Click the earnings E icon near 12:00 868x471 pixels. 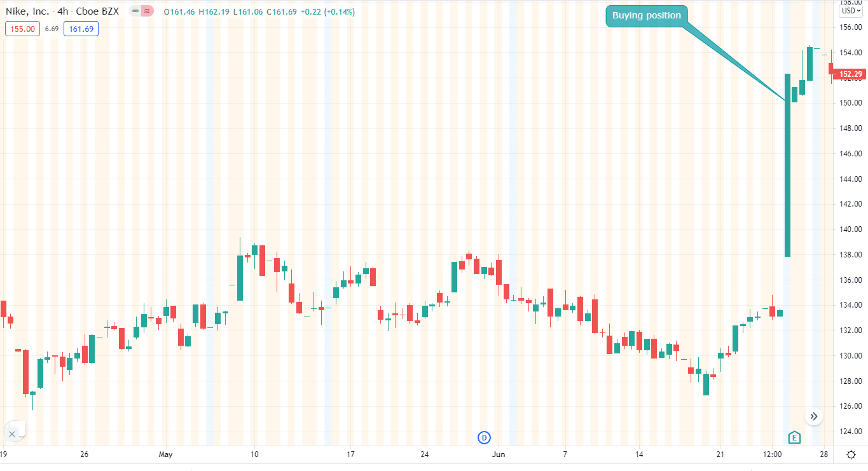(x=794, y=437)
